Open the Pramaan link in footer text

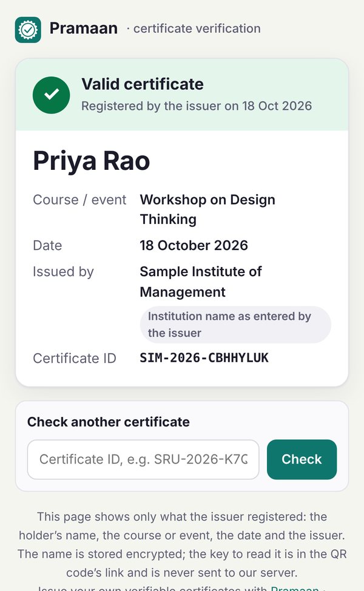295,588
